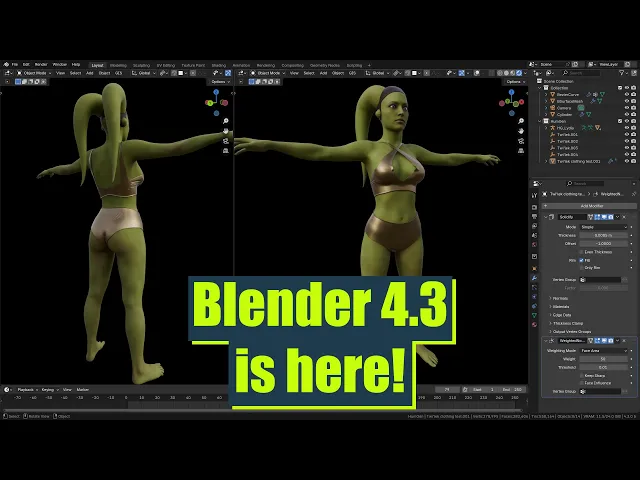640x480 pixels.
Task: Open the Output properties tab icon
Action: [534, 216]
